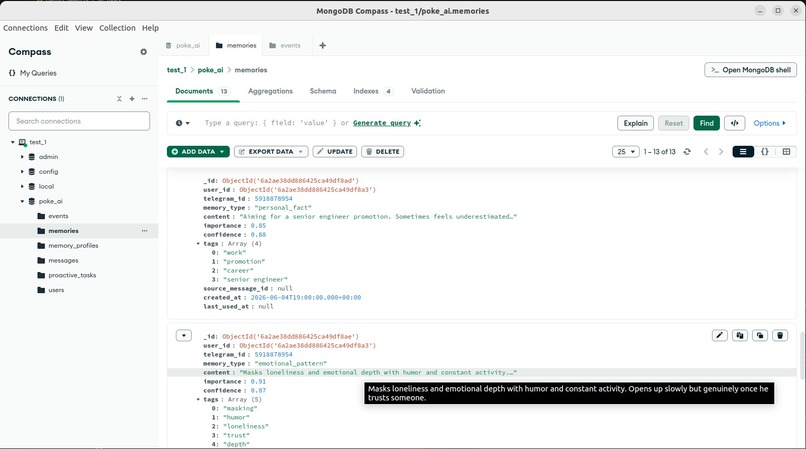
Task: Open Compass settings gear icon
Action: pos(143,52)
